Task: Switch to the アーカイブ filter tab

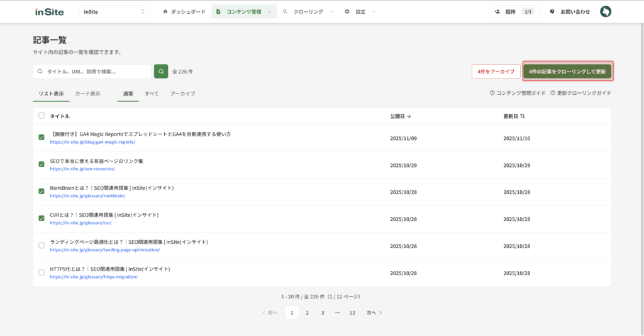Action: [x=182, y=94]
